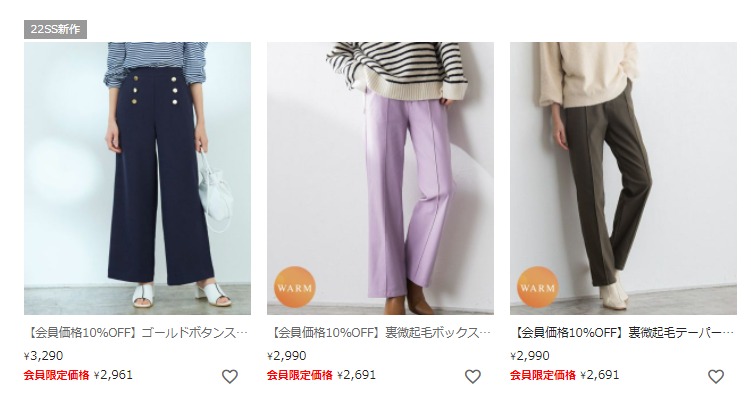
Task: Click the ¥3,290 regular price
Action: (x=44, y=356)
